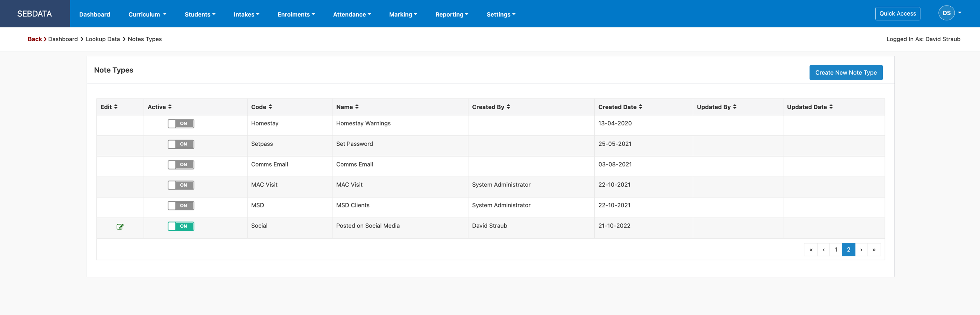Open Dashboard breadcrumb link
Viewport: 980px width, 315px height.
coord(63,39)
